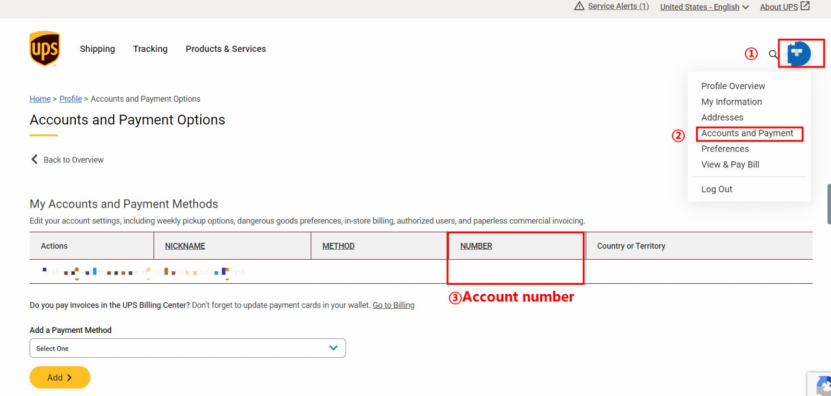Expand the Shipping navigation menu
The width and height of the screenshot is (831, 396).
point(98,49)
